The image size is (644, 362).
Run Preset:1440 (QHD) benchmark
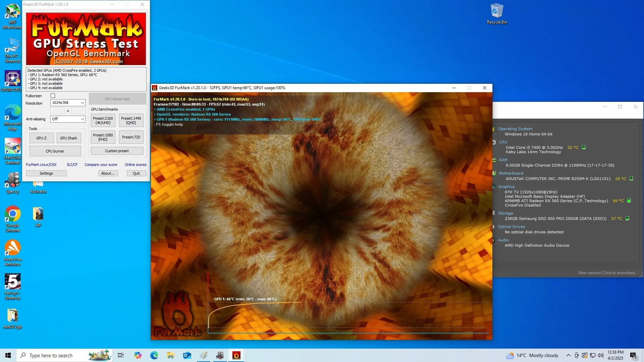(x=131, y=120)
